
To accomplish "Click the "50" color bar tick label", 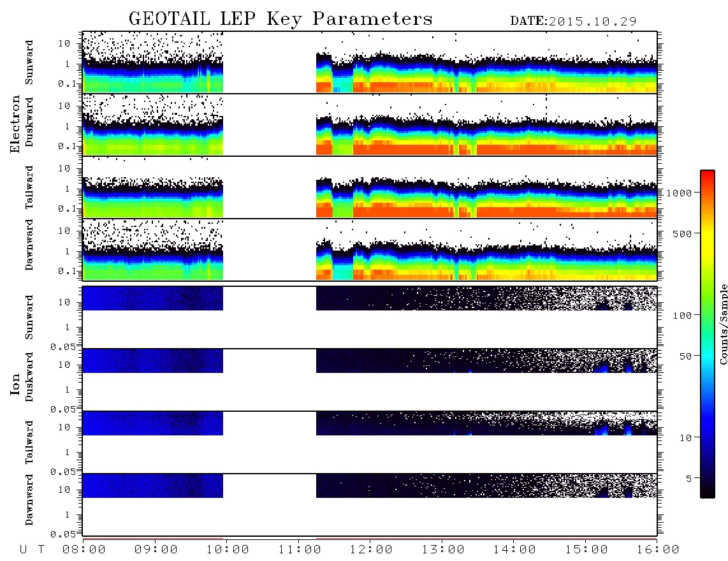I will tap(686, 356).
